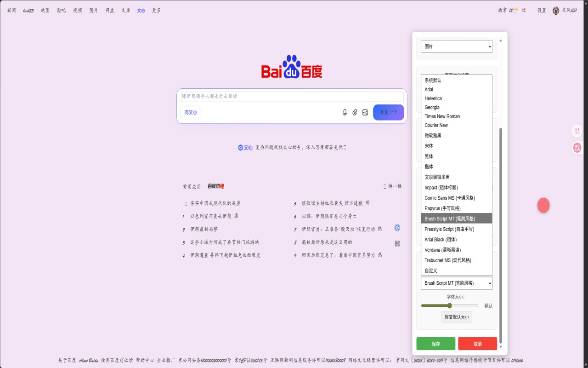This screenshot has width=588, height=368.
Task: Pick Verdana (清晰易读) font option
Action: click(x=457, y=250)
